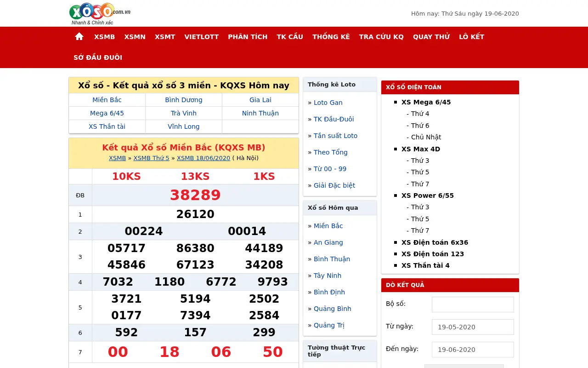
Task: Open the XSMB menu item
Action: pos(104,37)
